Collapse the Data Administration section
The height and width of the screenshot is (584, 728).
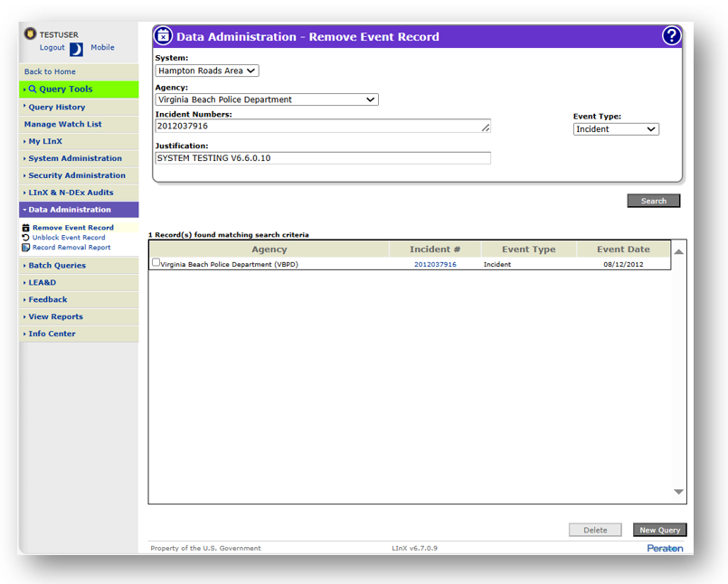(69, 210)
